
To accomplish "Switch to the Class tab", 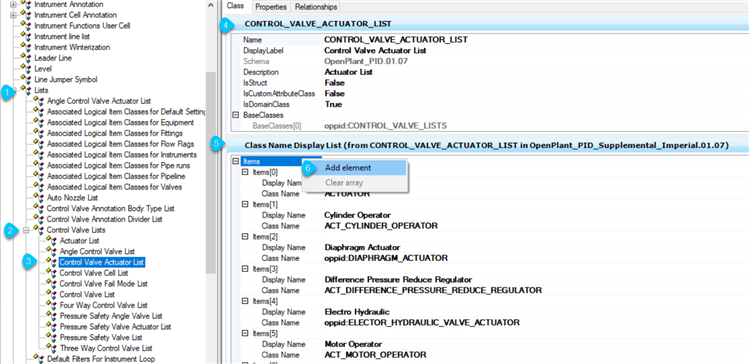I will (x=235, y=6).
